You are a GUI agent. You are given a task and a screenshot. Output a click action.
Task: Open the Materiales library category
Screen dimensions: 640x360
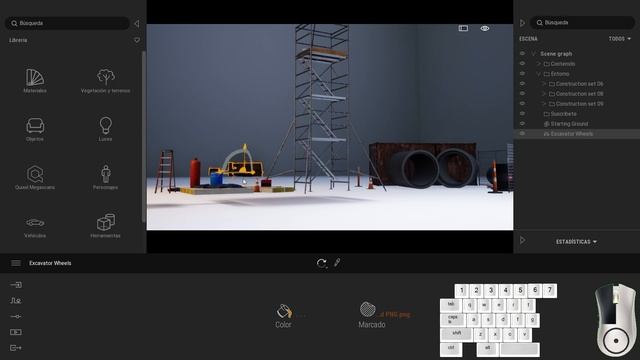[35, 80]
